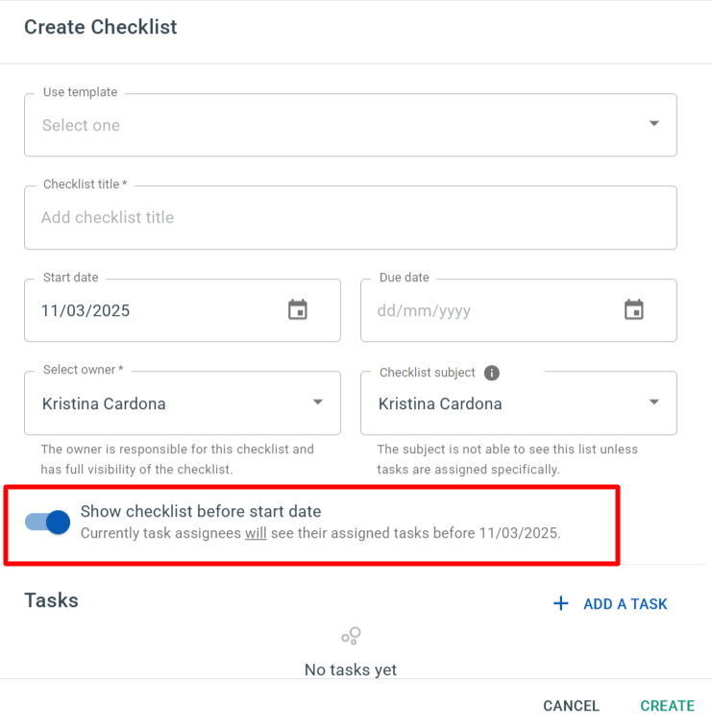Image resolution: width=712 pixels, height=728 pixels.
Task: Expand the Use template dropdown arrow
Action: 653,124
